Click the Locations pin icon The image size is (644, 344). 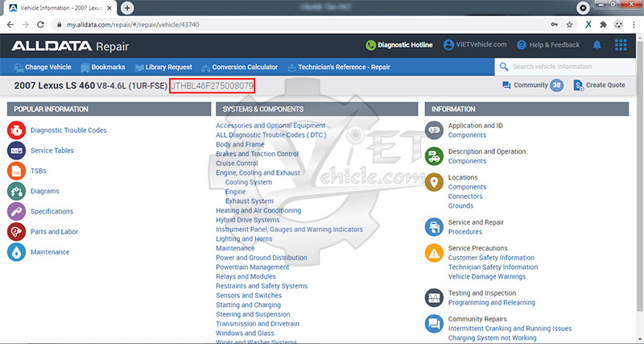pos(434,182)
